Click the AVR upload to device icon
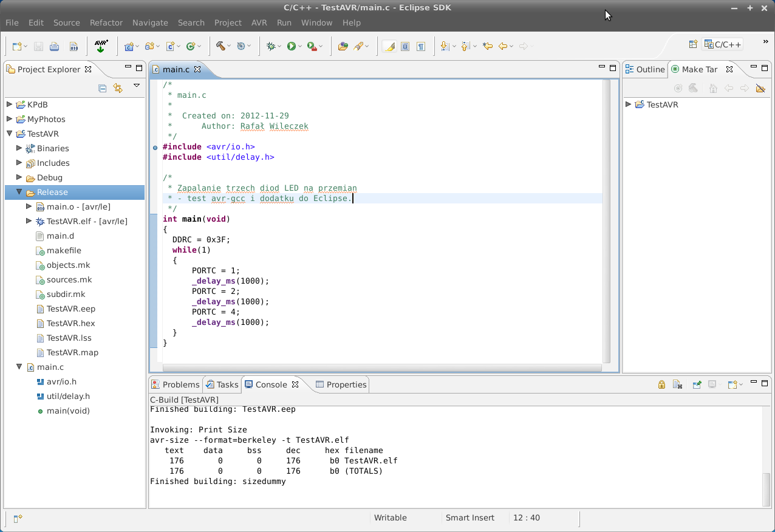775x532 pixels. [x=101, y=46]
